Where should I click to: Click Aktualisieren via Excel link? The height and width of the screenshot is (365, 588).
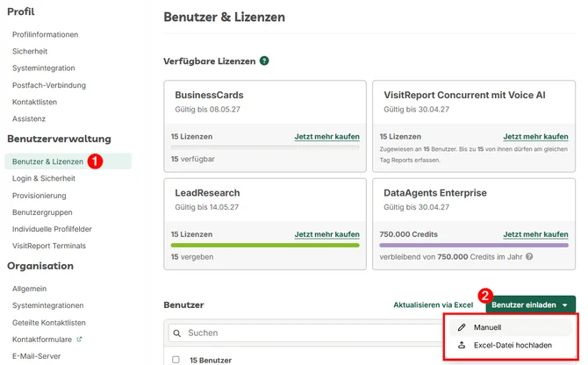(434, 305)
